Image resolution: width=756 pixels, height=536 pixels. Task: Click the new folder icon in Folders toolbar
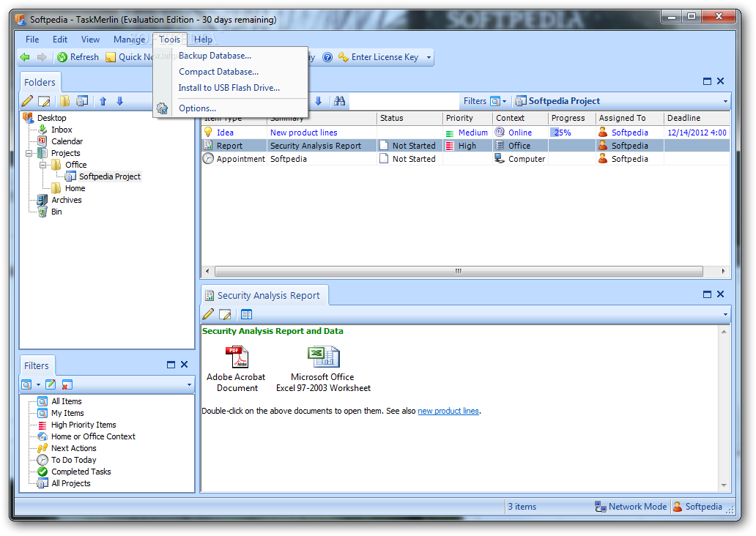pyautogui.click(x=64, y=101)
